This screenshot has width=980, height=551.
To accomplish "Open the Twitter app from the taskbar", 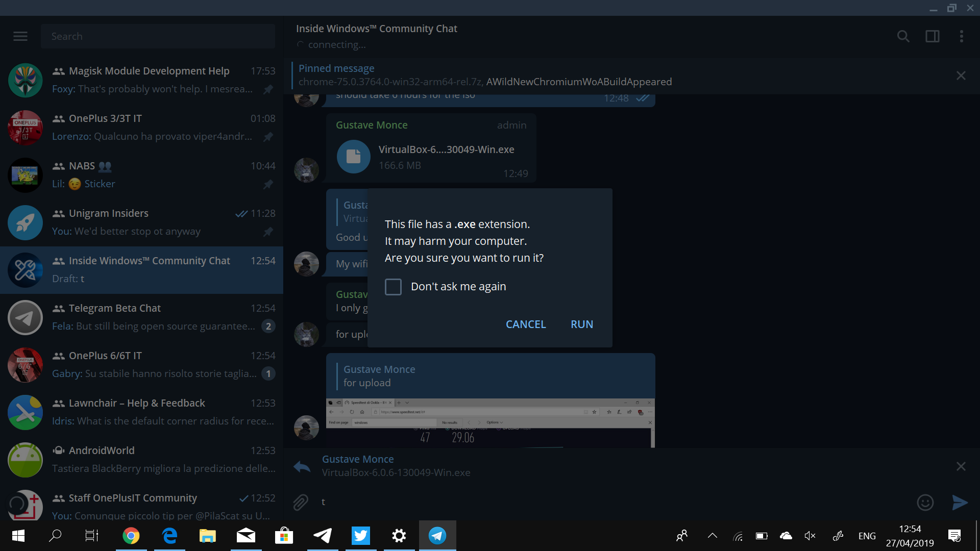I will click(x=360, y=536).
